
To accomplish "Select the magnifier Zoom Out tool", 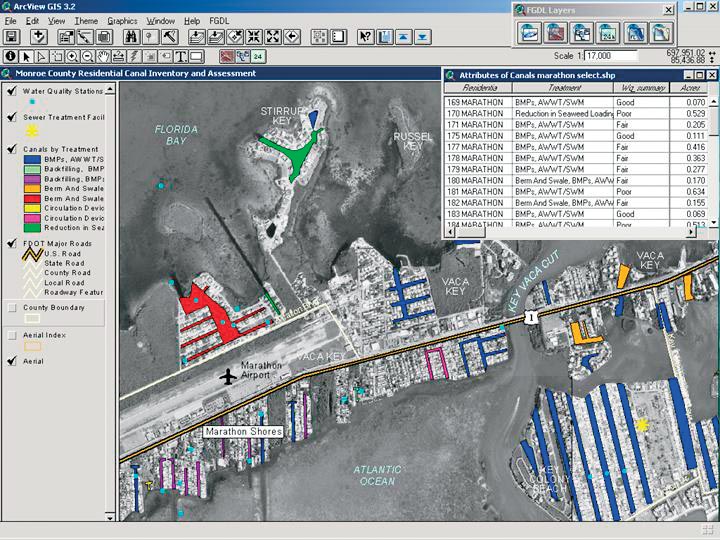I will [x=88, y=56].
